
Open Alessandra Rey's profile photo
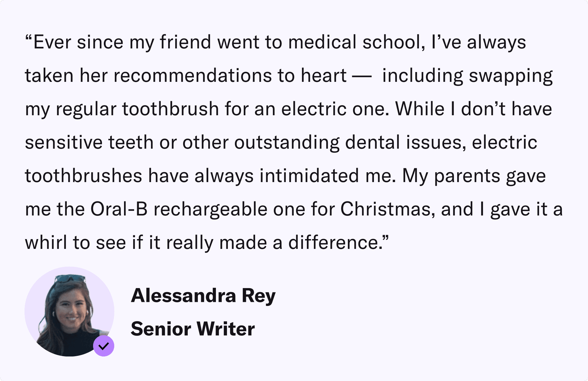pyautogui.click(x=69, y=311)
